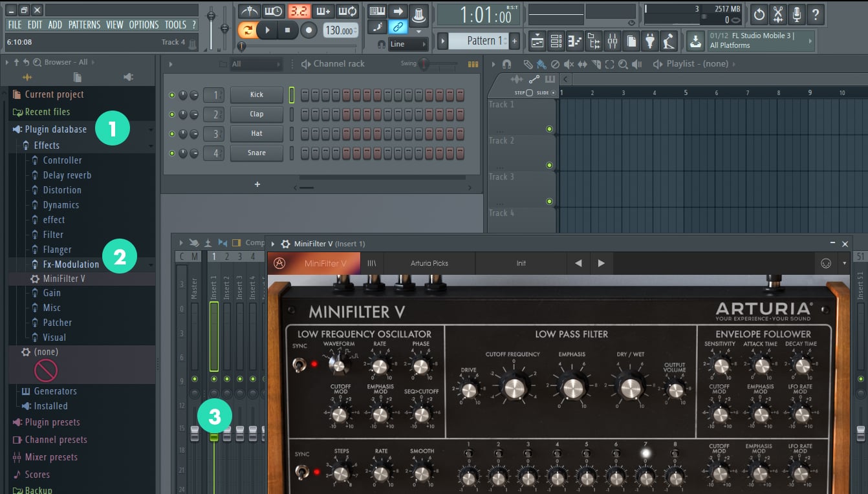Image resolution: width=868 pixels, height=494 pixels.
Task: Open the graph editor icon in Channel rack
Action: click(x=473, y=63)
